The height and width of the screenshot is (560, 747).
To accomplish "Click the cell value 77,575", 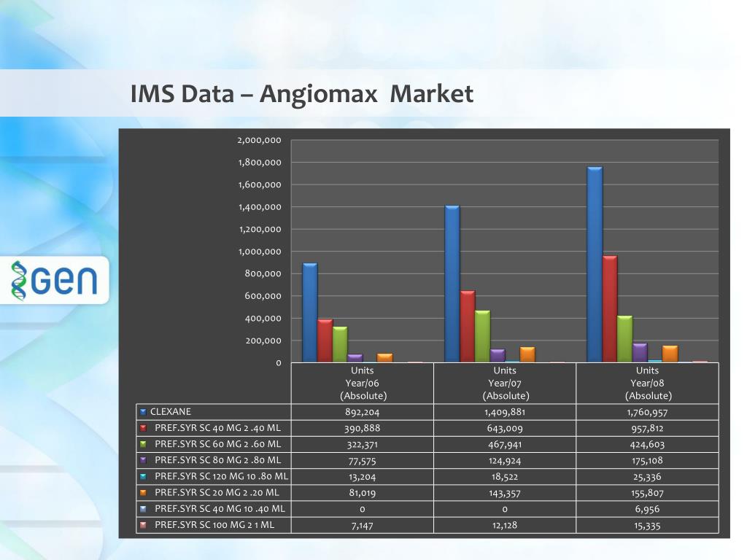I will tap(363, 461).
